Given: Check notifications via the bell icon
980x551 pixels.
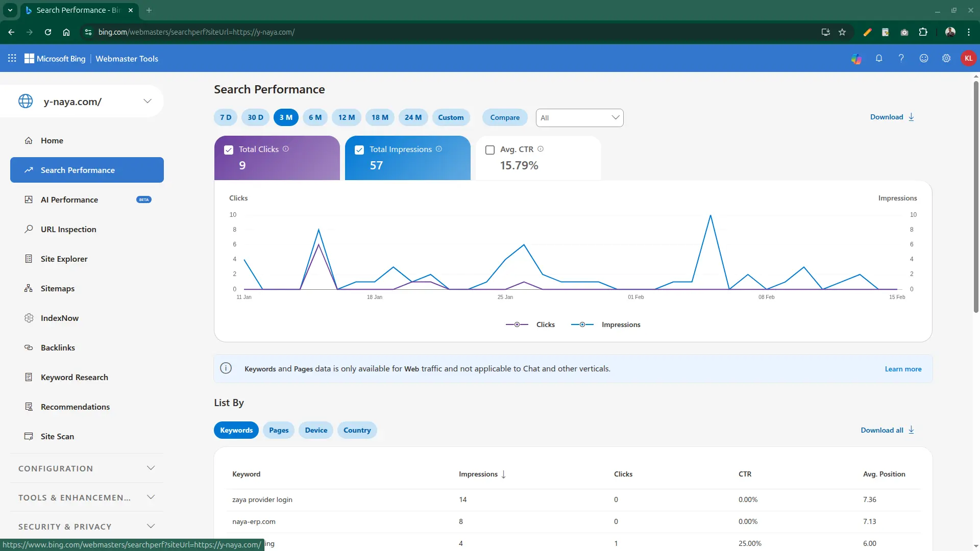Looking at the screenshot, I should tap(879, 58).
